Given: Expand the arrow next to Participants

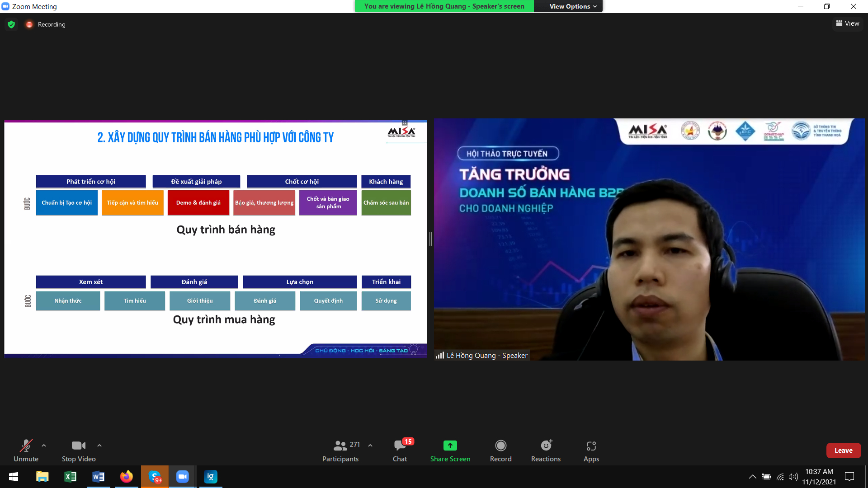Looking at the screenshot, I should coord(370,446).
